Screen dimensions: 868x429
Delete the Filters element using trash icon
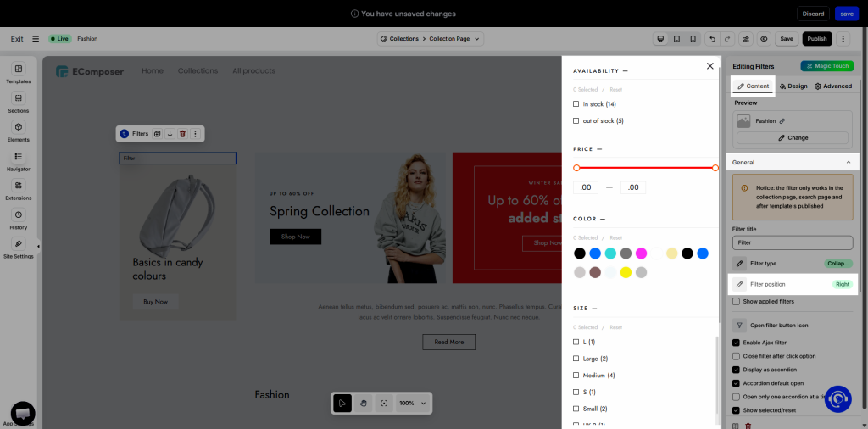tap(182, 134)
